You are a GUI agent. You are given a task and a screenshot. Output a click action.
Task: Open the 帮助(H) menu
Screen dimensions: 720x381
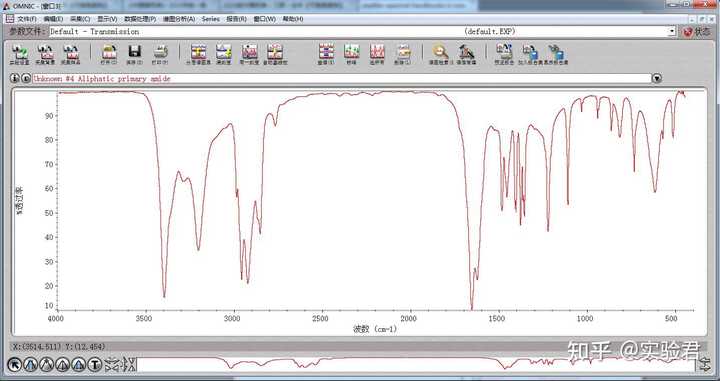pyautogui.click(x=292, y=19)
